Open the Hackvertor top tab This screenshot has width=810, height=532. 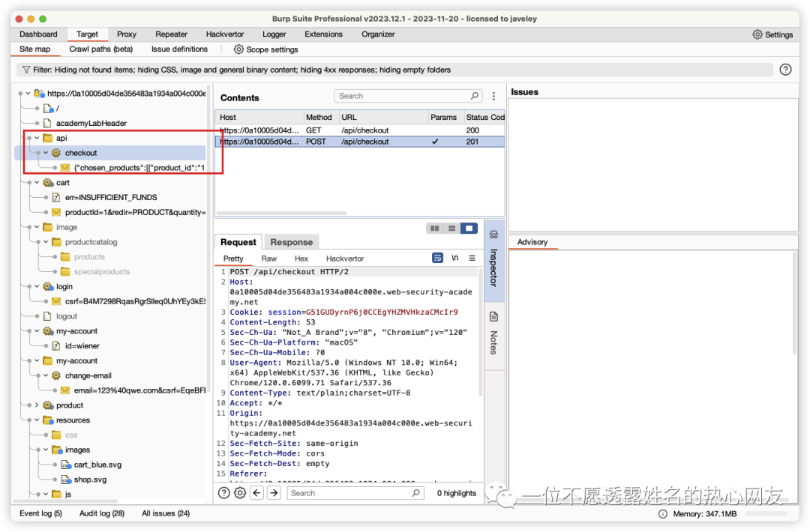[225, 34]
